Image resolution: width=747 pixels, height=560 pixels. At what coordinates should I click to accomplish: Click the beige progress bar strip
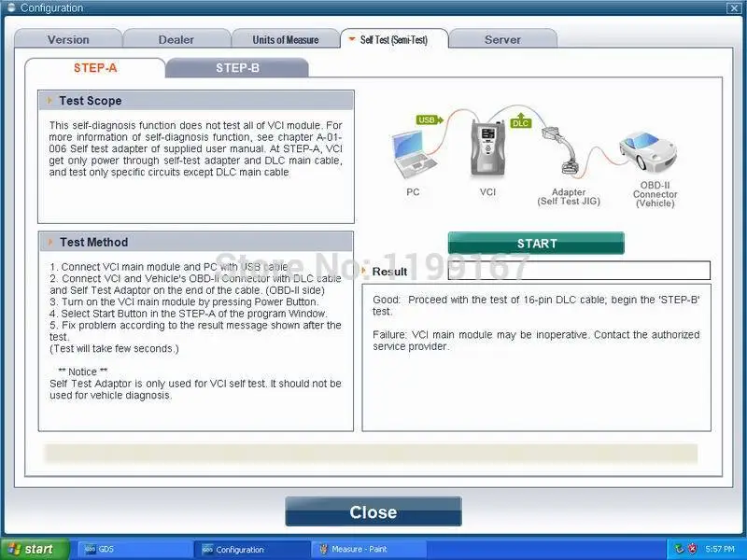tap(371, 454)
